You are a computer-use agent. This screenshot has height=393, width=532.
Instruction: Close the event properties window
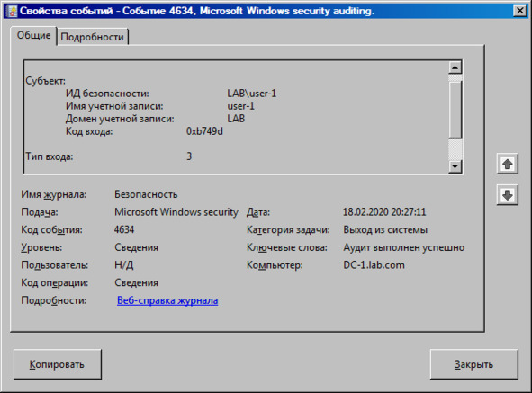[519, 11]
